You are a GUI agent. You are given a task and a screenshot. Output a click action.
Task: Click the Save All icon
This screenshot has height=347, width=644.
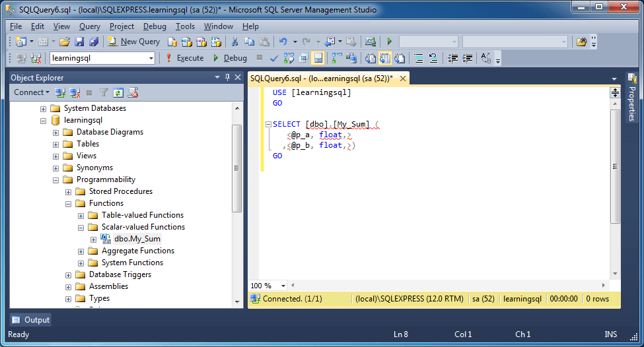tap(94, 42)
